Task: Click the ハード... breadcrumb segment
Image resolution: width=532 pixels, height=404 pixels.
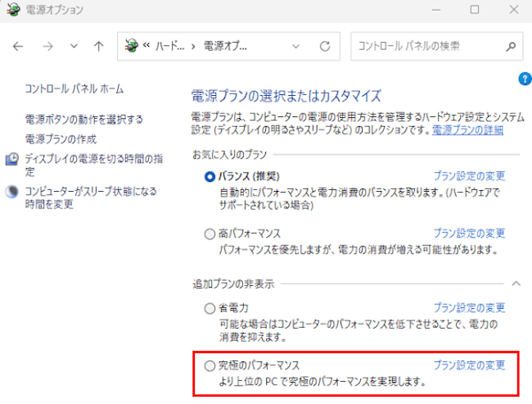Action: click(169, 46)
